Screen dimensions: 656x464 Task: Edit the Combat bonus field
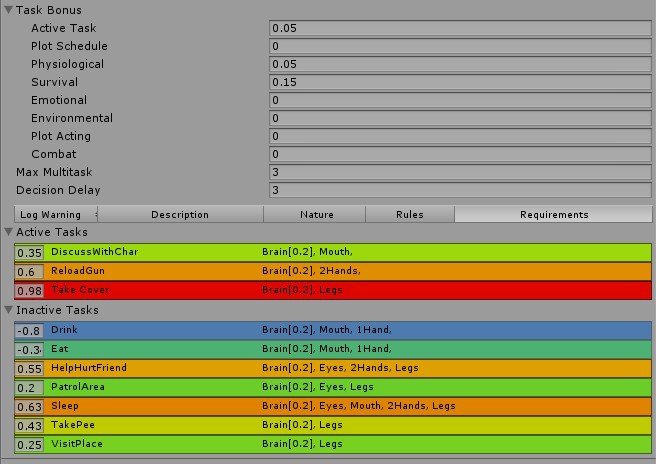460,154
